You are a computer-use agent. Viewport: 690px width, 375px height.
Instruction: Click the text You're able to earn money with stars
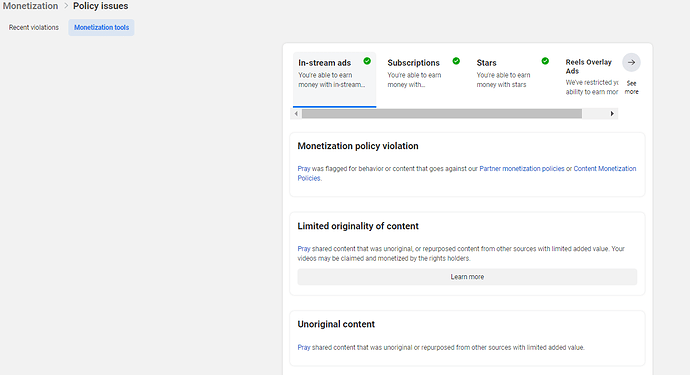coord(503,80)
